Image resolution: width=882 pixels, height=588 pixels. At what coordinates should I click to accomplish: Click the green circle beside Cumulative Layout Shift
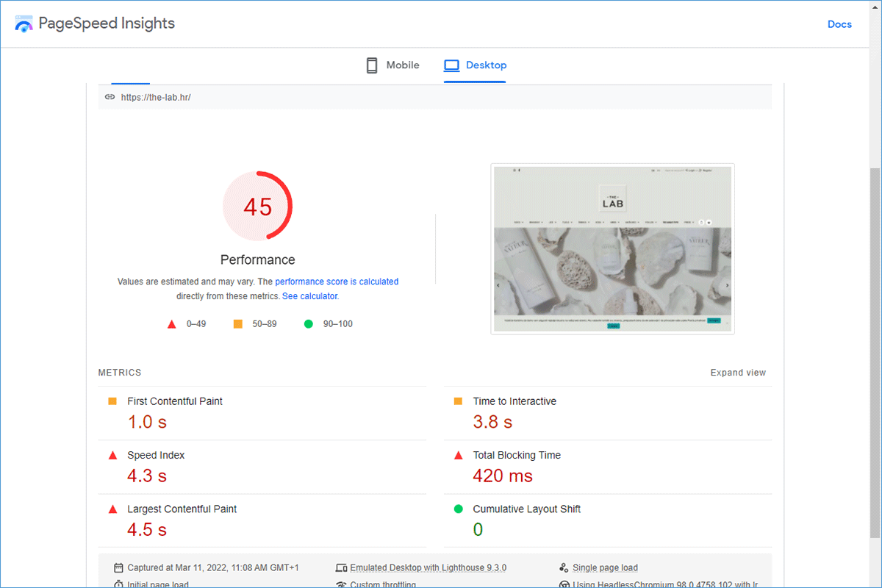(459, 509)
